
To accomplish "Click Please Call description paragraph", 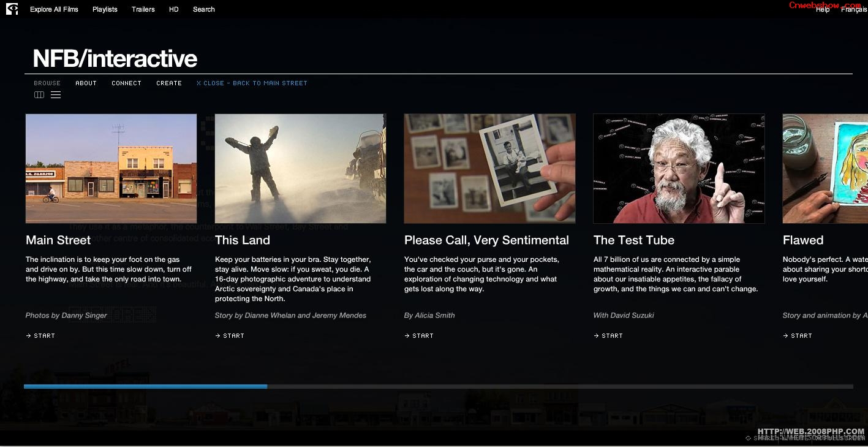I will click(x=481, y=274).
